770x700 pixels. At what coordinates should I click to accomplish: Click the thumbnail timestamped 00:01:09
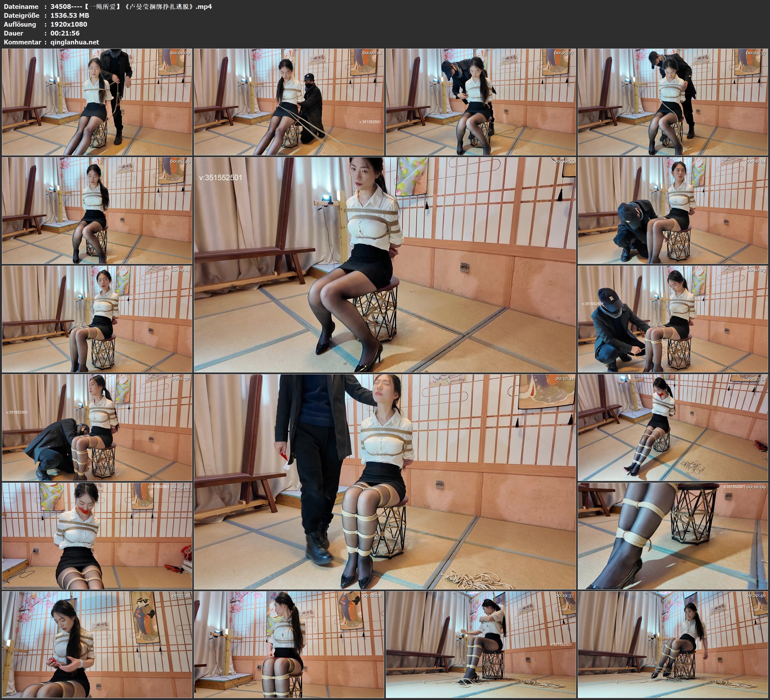pyautogui.click(x=97, y=102)
